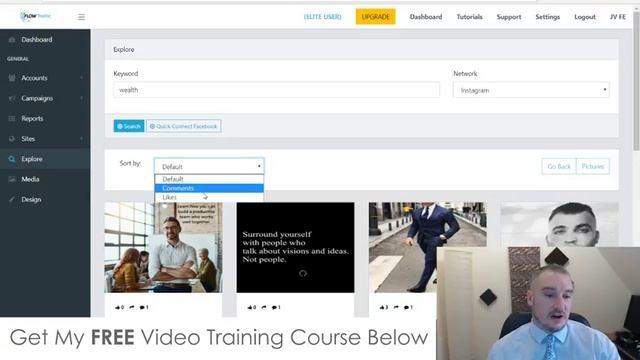This screenshot has height=360, width=640.
Task: Click the Accounts sidebar icon
Action: click(x=12, y=78)
